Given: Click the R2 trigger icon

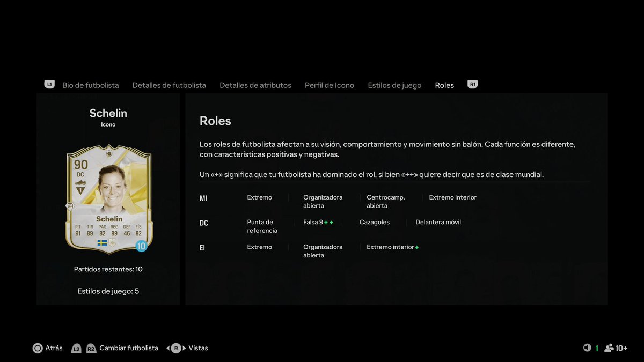Looking at the screenshot, I should tap(91, 348).
